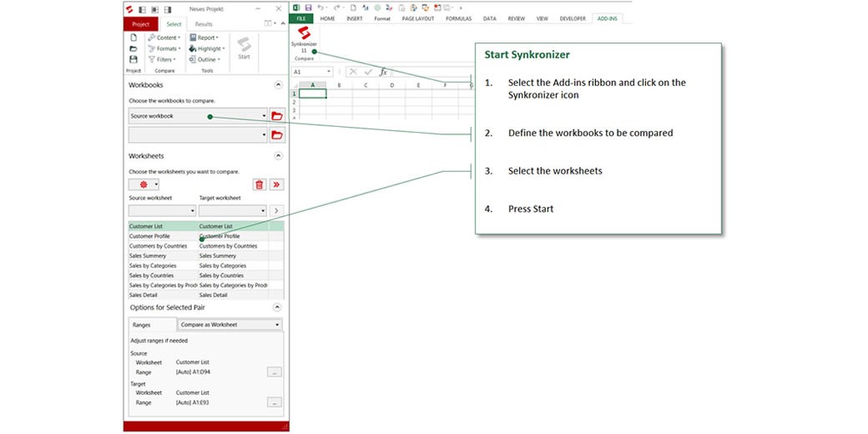Open Excel DEVELOPER tab
This screenshot has width=868, height=434.
click(x=573, y=19)
